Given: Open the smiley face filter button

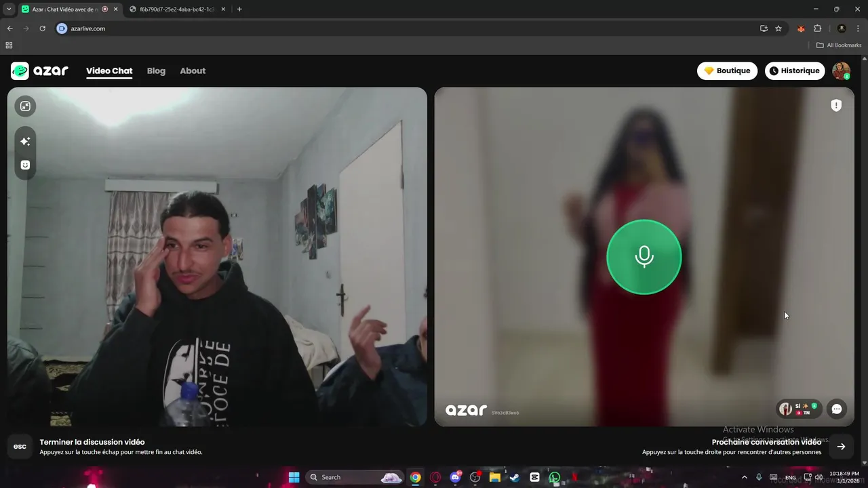Looking at the screenshot, I should pos(25,165).
